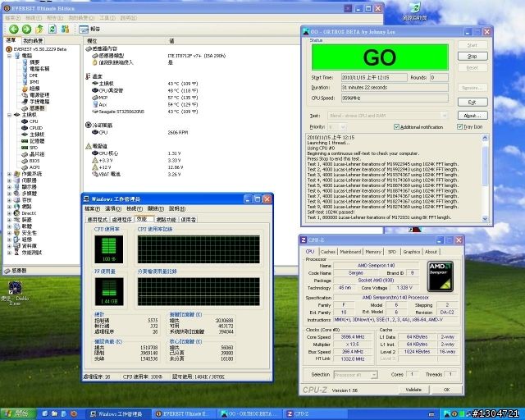Click ORTHOS log scroll down arrow
The image size is (525, 420).
click(485, 219)
